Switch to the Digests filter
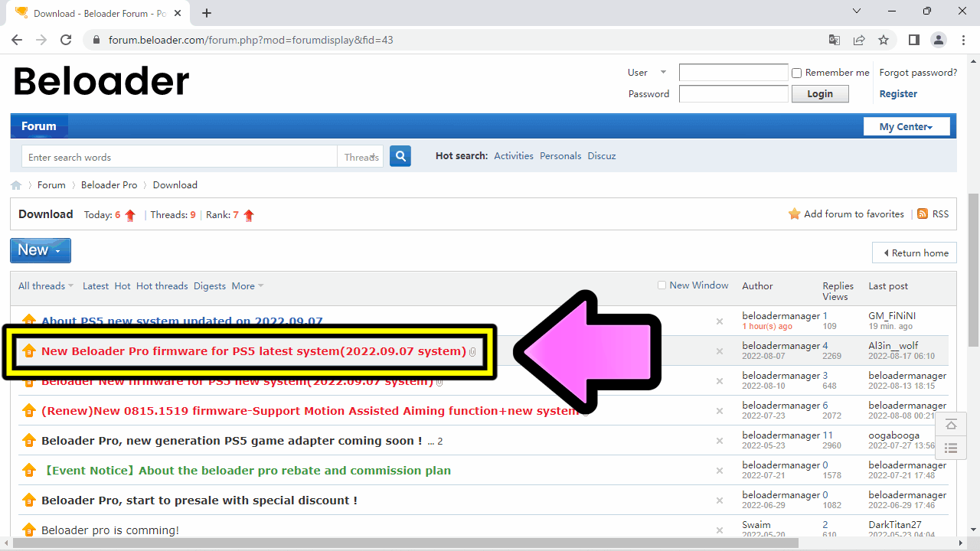 pos(210,286)
